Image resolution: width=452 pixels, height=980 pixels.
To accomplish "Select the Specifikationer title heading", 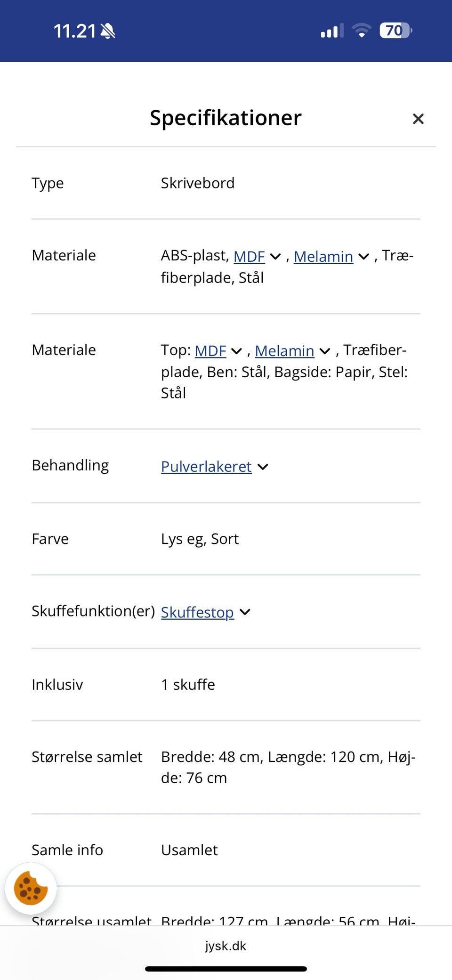I will pos(225,118).
